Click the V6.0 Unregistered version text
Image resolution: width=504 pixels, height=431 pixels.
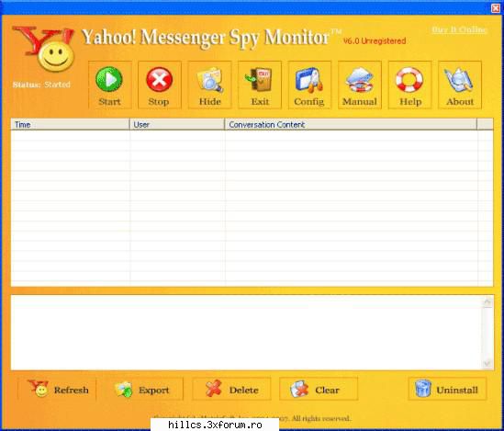tap(375, 41)
